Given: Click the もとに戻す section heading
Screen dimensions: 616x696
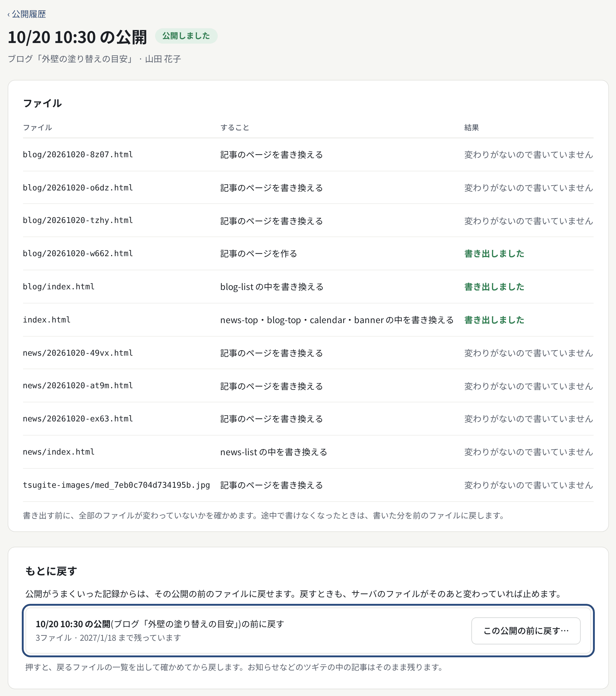Looking at the screenshot, I should [x=51, y=571].
